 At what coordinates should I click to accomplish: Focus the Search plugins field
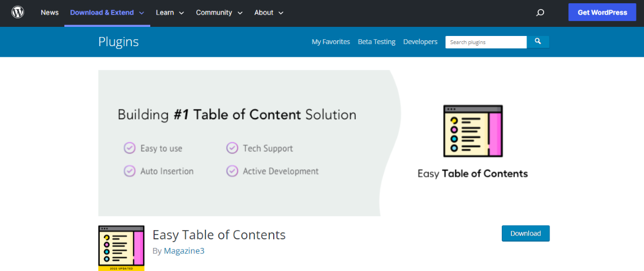click(x=486, y=42)
